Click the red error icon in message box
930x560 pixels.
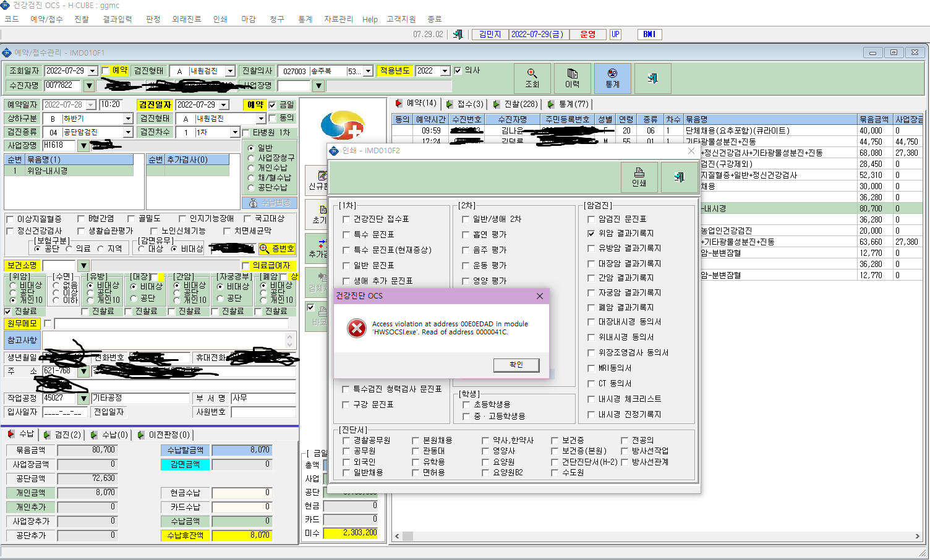[x=357, y=328]
